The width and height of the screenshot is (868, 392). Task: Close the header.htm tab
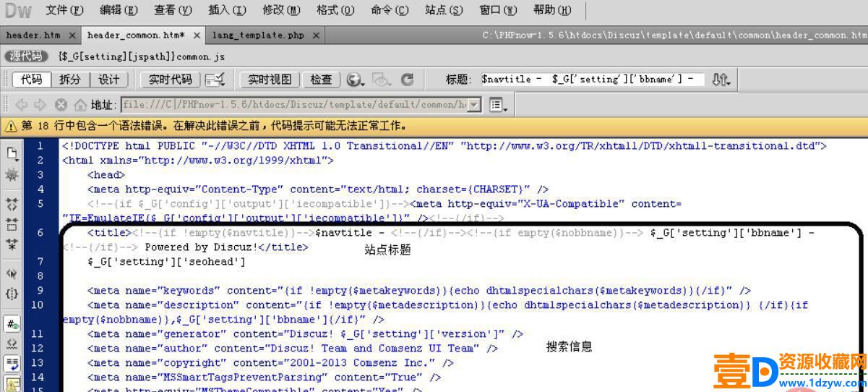(x=72, y=35)
